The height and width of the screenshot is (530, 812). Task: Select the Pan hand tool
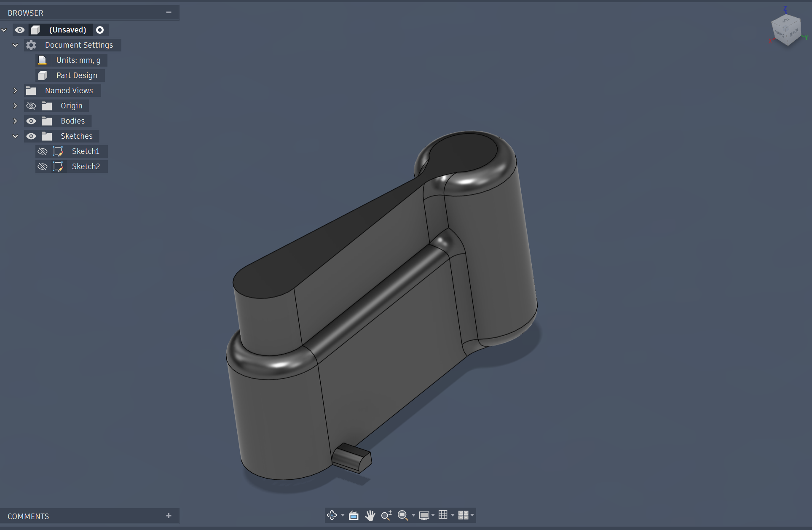[370, 515]
